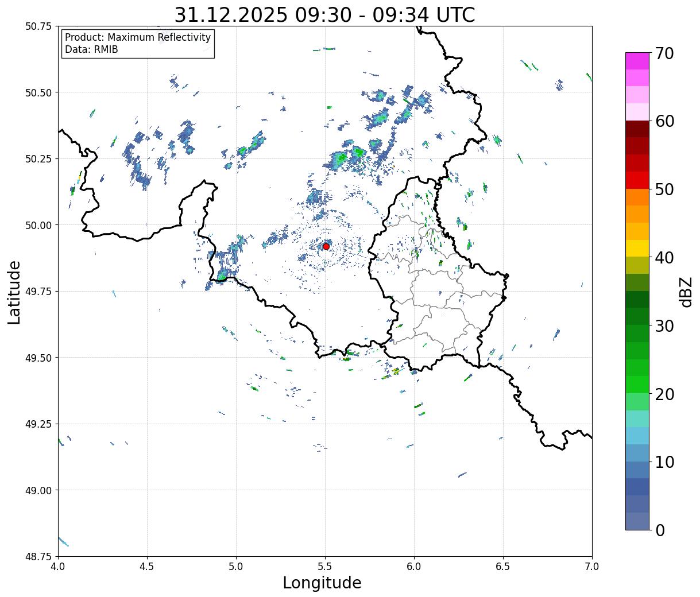Click the latitude tick label 49.50
700x597 pixels.
38,358
